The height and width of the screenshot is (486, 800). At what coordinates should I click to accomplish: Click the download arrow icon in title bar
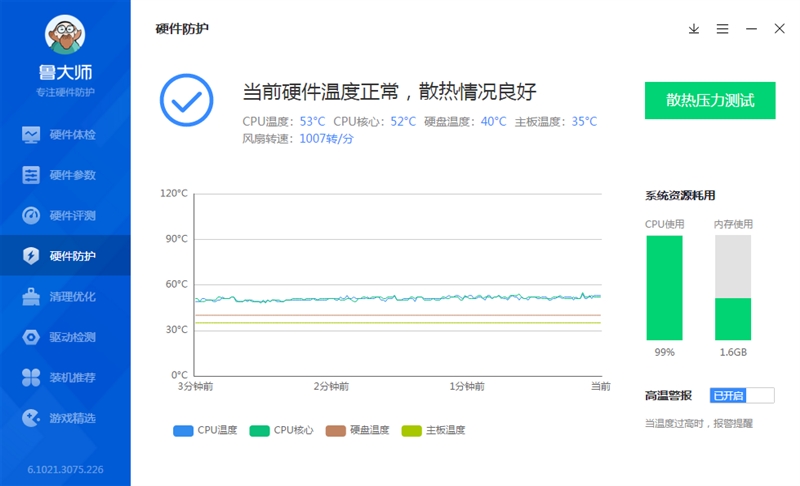coord(694,29)
